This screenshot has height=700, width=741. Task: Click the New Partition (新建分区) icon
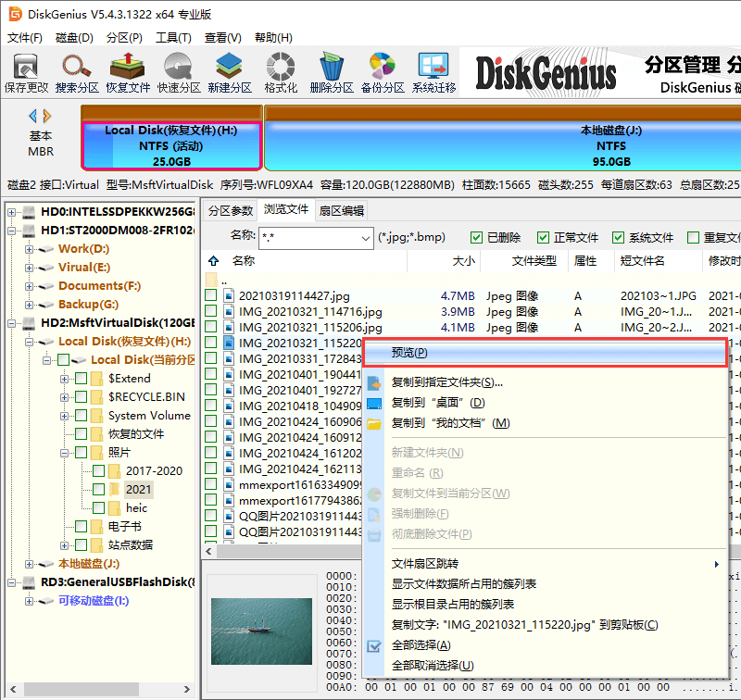pos(229,66)
